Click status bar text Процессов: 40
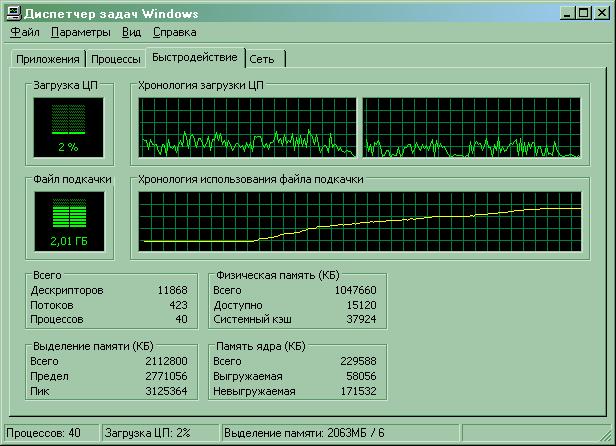The width and height of the screenshot is (616, 446). [x=43, y=433]
